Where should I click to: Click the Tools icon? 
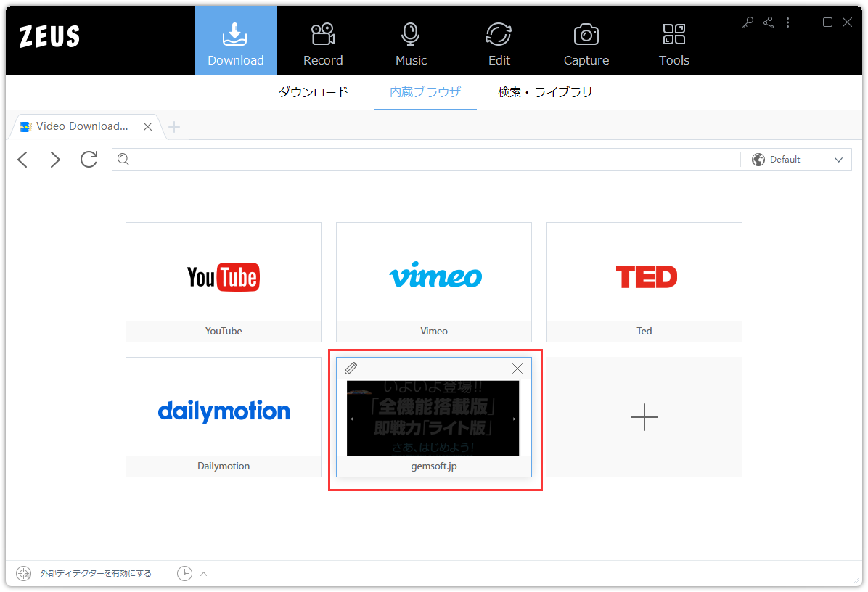[x=673, y=33]
